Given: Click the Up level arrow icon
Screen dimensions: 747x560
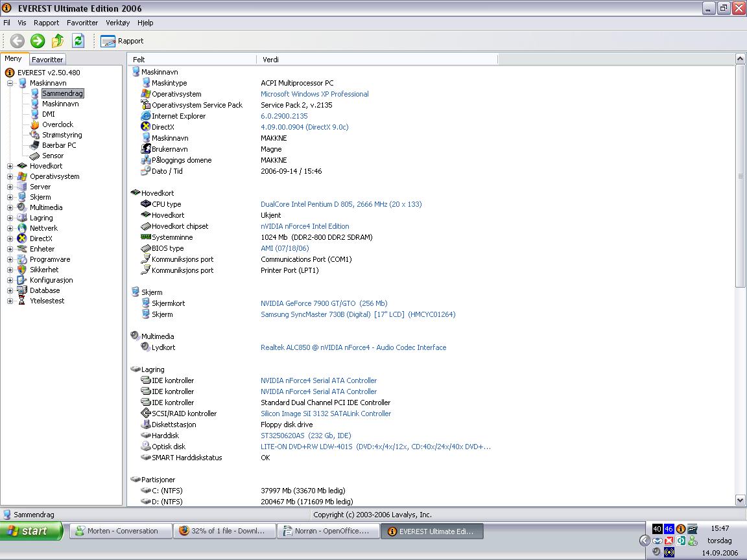Looking at the screenshot, I should (58, 41).
